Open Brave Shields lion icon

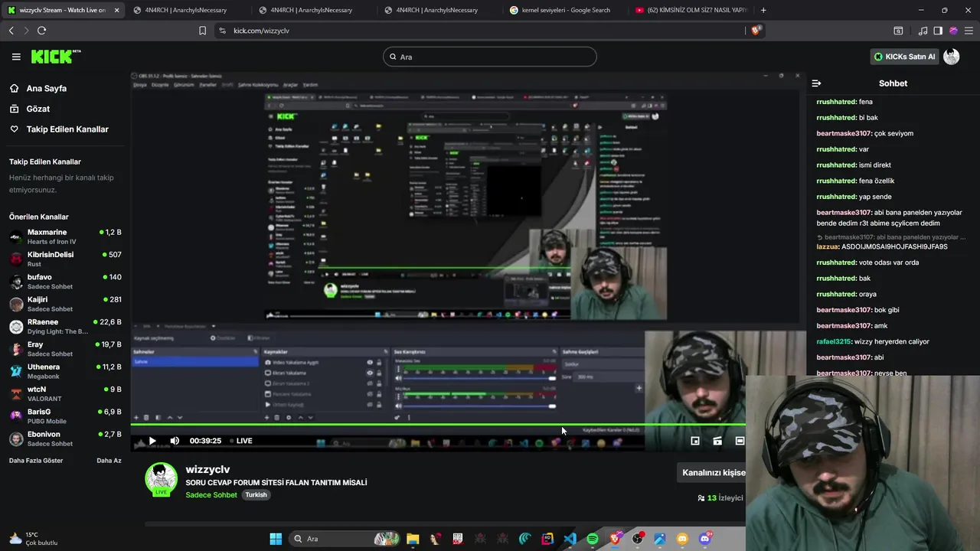pyautogui.click(x=756, y=31)
